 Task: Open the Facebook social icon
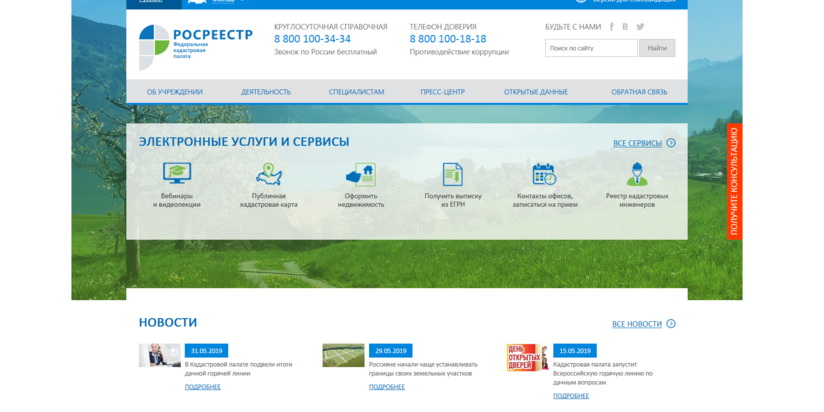(x=611, y=27)
